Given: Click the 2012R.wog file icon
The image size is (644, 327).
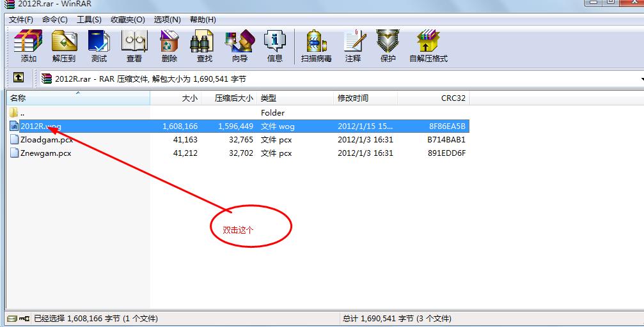Looking at the screenshot, I should click(x=14, y=126).
